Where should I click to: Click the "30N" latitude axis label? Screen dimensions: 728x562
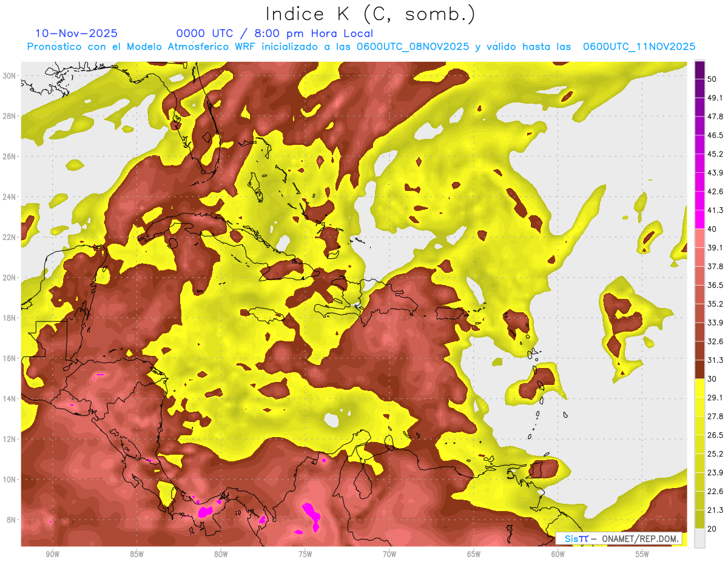(x=9, y=76)
